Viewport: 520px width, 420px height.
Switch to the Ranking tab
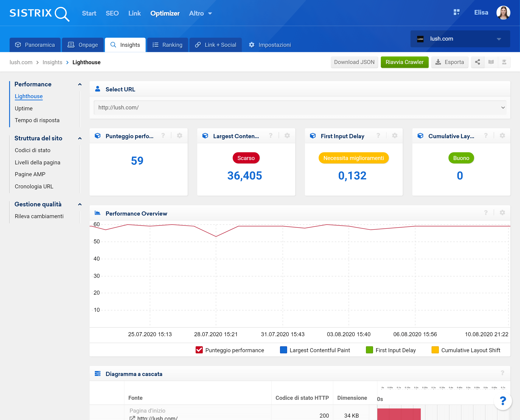tap(167, 45)
